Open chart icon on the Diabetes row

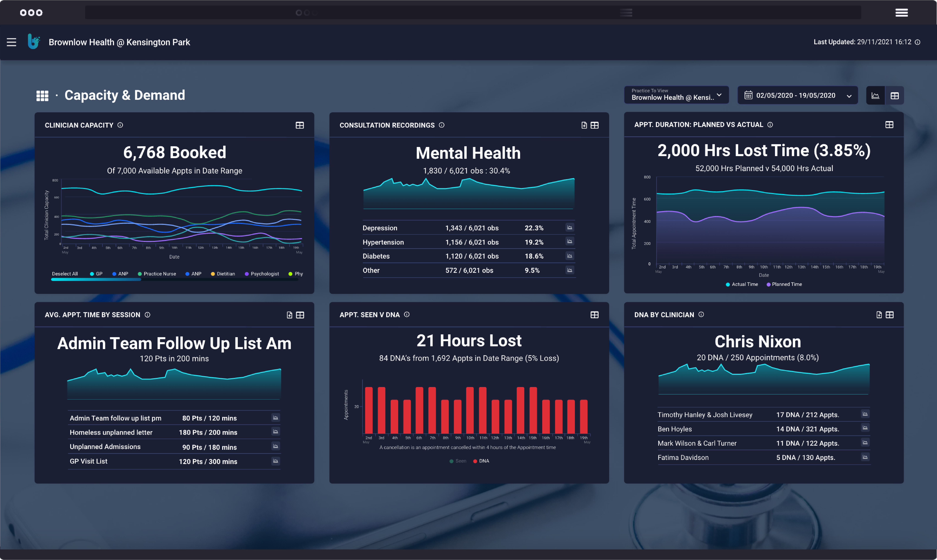tap(570, 256)
